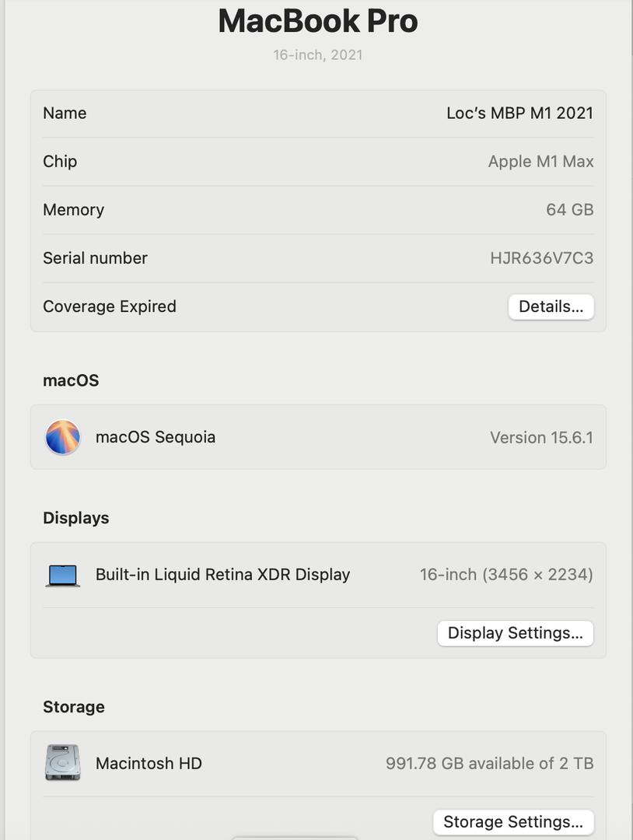Click Built-in Liquid Retina XDR Display label

[222, 574]
